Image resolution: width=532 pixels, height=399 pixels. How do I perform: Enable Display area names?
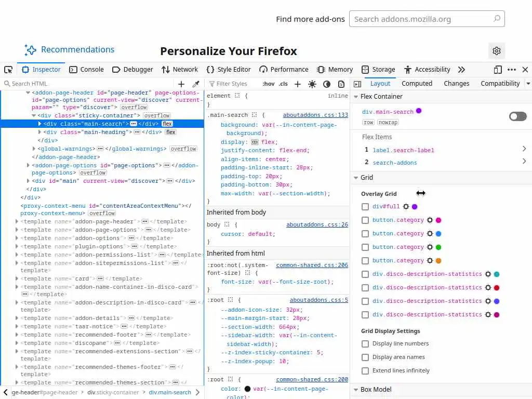click(365, 357)
